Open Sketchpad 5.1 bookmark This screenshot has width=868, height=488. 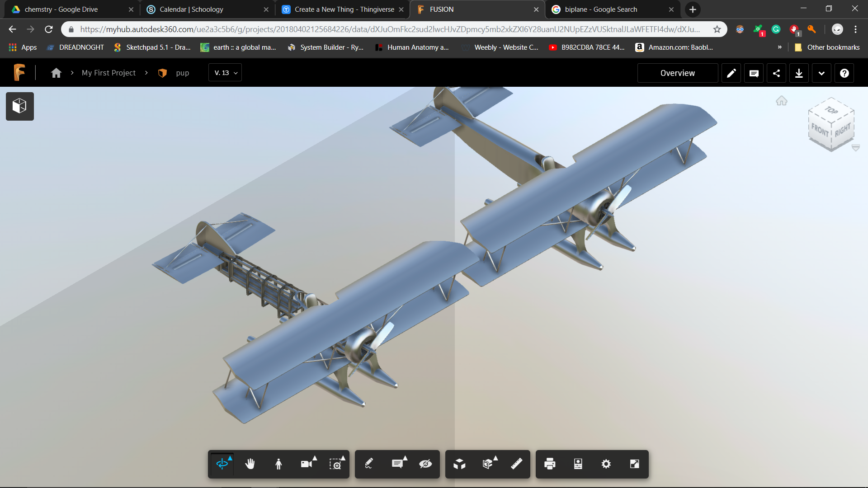(152, 47)
